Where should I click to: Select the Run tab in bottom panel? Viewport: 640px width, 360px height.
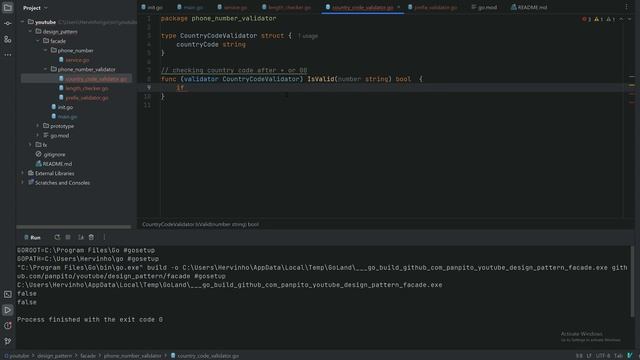pos(32,237)
